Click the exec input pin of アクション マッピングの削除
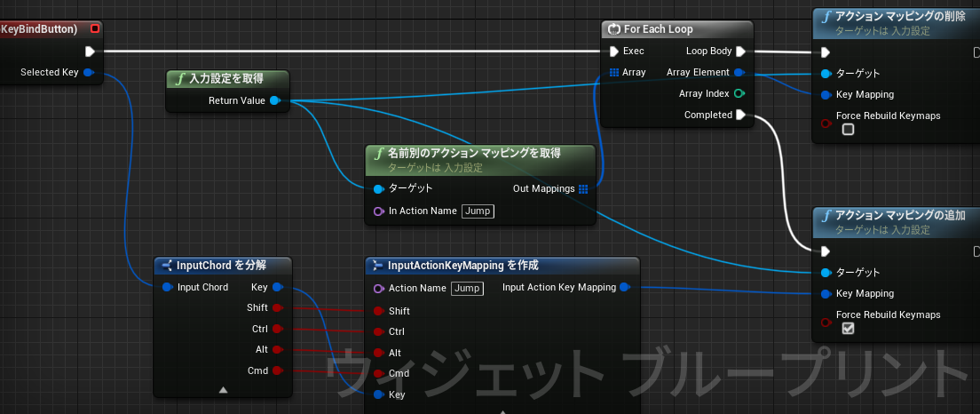 click(826, 52)
